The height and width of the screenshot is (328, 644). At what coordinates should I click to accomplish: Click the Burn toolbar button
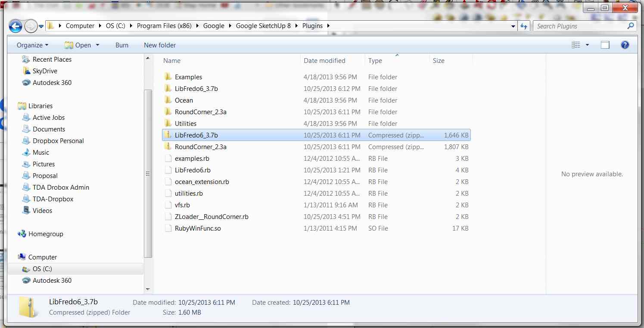122,45
